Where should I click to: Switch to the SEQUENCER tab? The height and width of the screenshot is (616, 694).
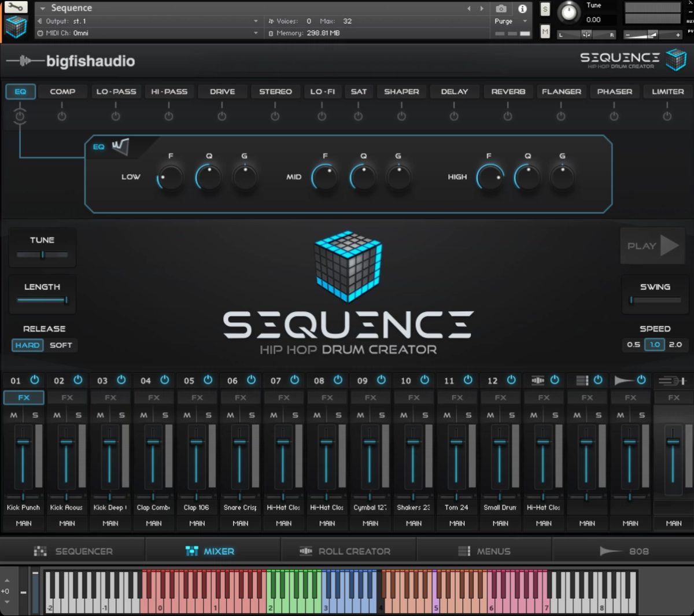(73, 551)
